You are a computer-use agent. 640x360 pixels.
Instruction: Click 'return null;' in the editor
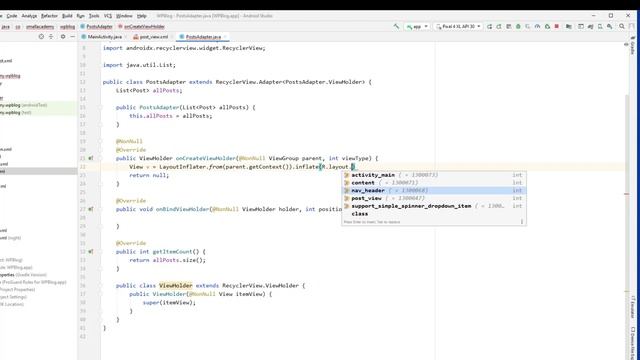[x=149, y=176]
